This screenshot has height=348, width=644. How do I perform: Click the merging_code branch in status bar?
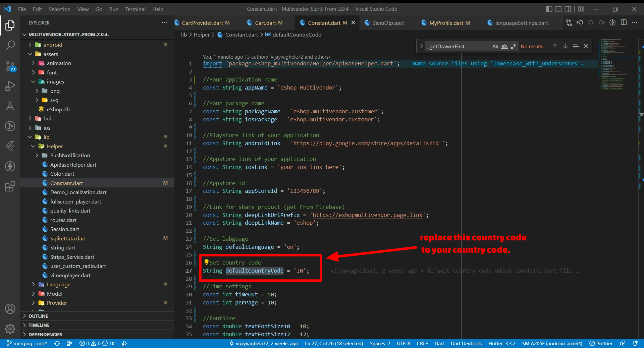pyautogui.click(x=27, y=343)
